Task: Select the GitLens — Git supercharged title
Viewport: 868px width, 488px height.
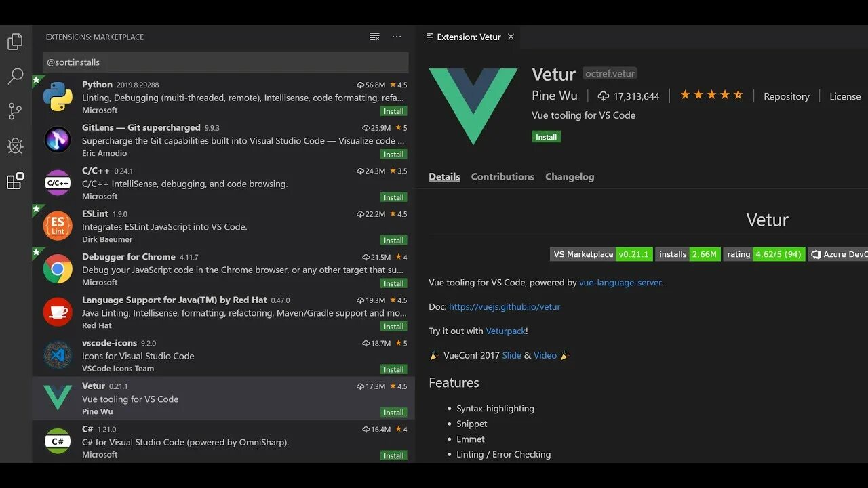Action: [x=141, y=127]
